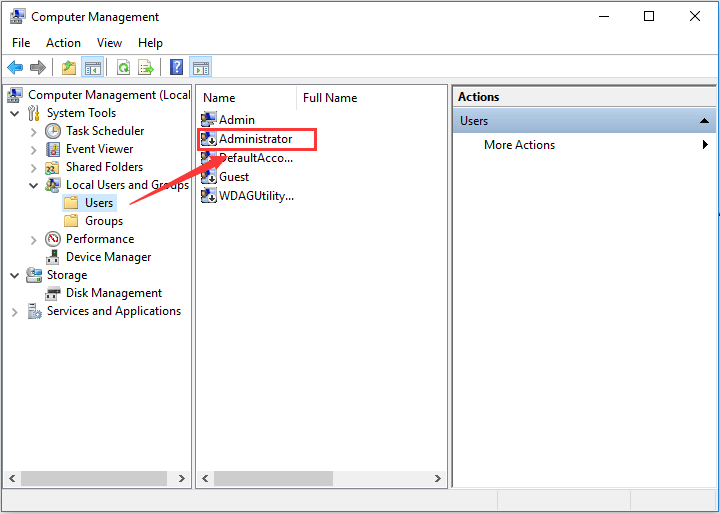
Task: Click the Full Name column header
Action: tap(330, 98)
